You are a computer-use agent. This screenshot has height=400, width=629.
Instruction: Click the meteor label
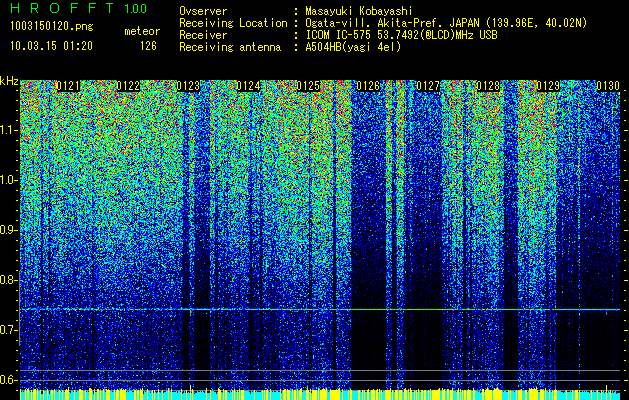point(142,31)
